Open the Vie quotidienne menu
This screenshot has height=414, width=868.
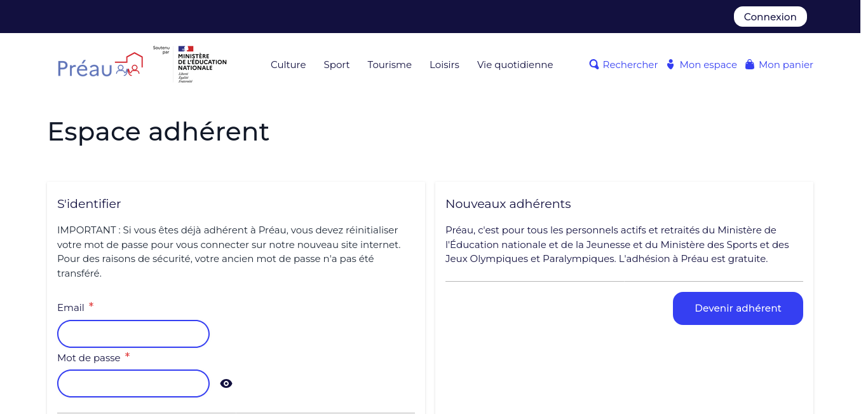(x=515, y=65)
